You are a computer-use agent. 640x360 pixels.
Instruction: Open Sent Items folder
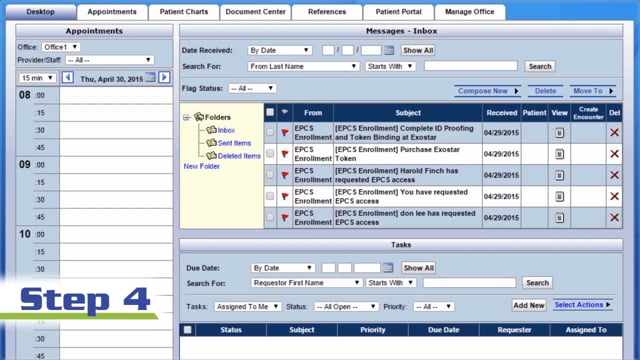pos(234,143)
